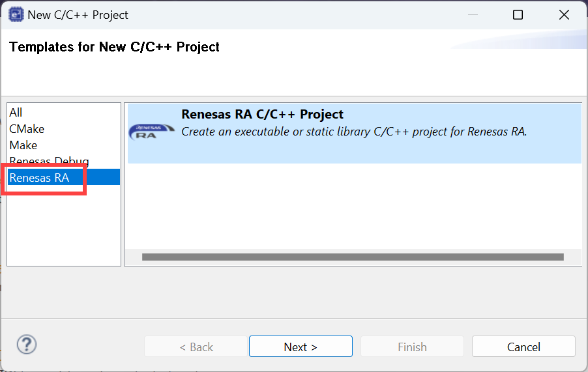Image resolution: width=588 pixels, height=372 pixels.
Task: Click the Renesas RA logo icon
Action: point(151,132)
